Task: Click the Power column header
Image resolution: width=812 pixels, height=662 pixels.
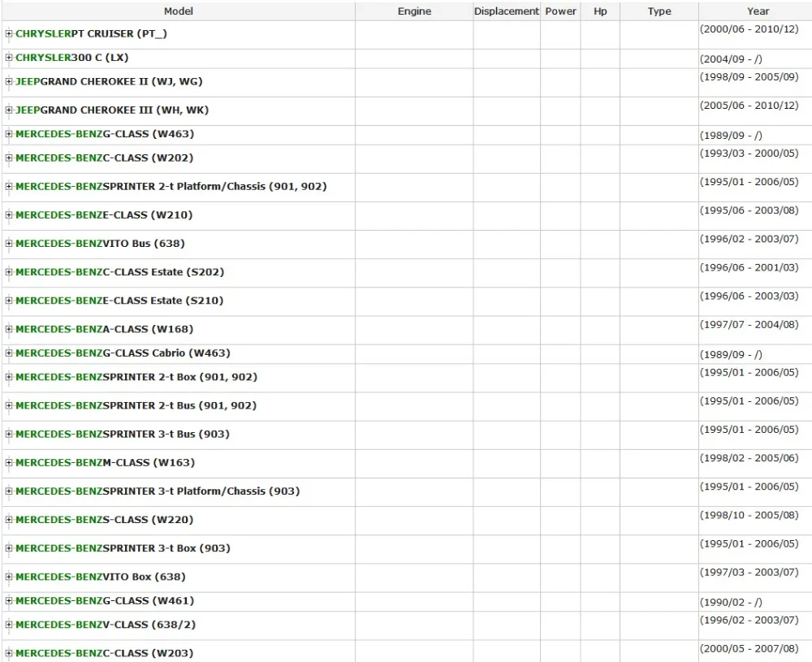Action: click(x=561, y=11)
